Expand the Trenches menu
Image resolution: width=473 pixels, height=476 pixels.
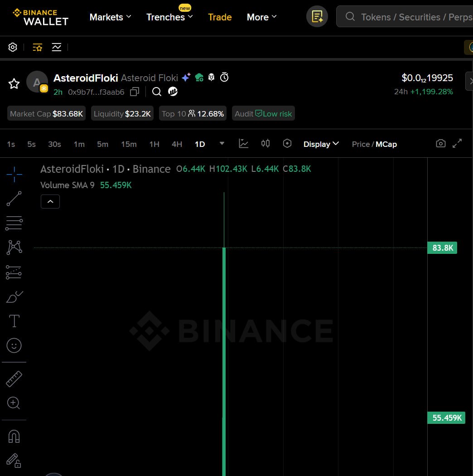[x=169, y=17]
